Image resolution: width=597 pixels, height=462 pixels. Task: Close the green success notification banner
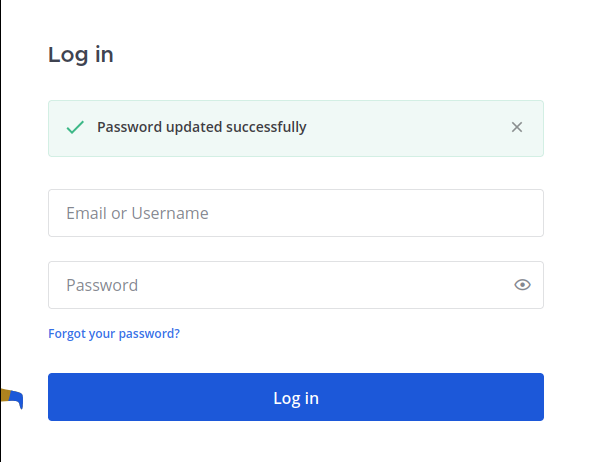[x=517, y=127]
